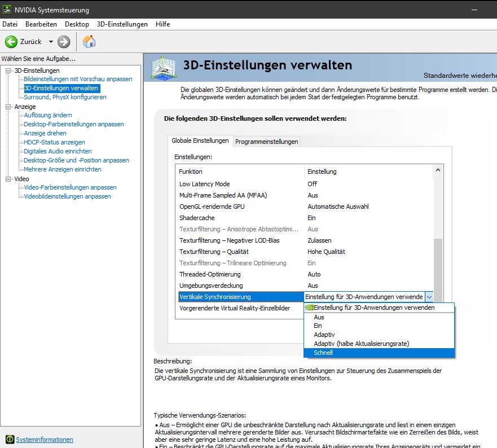Open the Datei menu
497x448 pixels.
[x=10, y=24]
